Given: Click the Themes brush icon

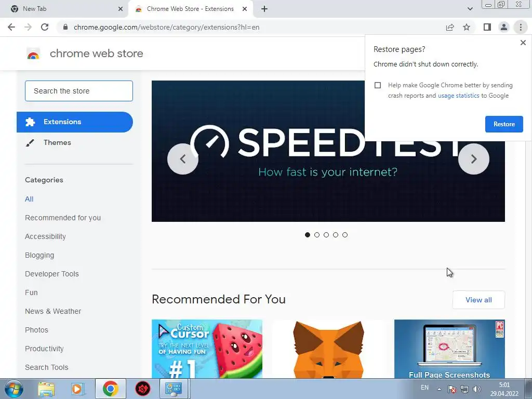Looking at the screenshot, I should coord(30,143).
